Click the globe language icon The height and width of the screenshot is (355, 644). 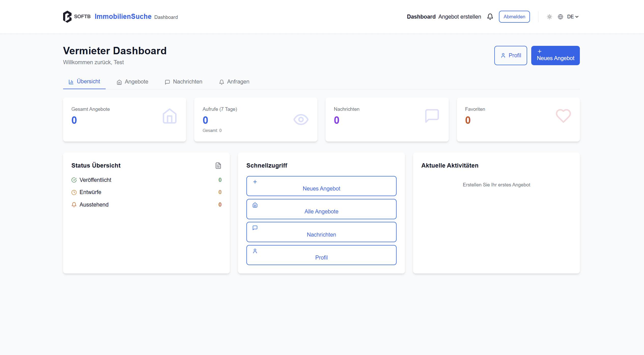(560, 17)
